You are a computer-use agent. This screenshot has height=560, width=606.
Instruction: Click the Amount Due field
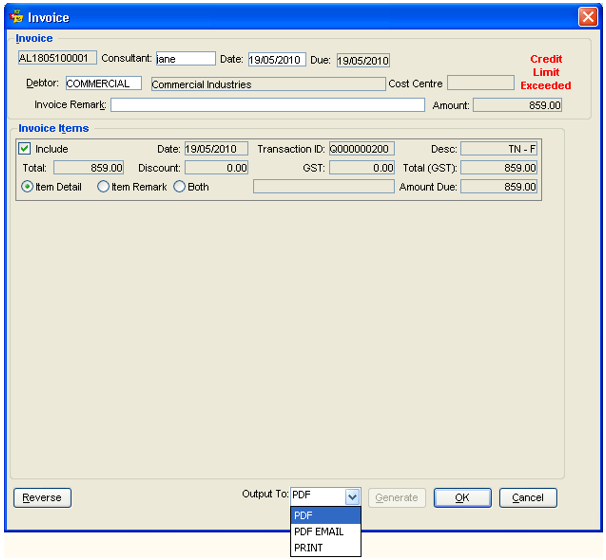(499, 187)
